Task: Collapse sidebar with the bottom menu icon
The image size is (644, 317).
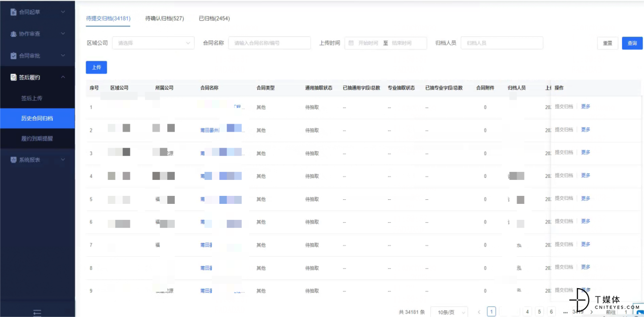Action: tap(37, 313)
